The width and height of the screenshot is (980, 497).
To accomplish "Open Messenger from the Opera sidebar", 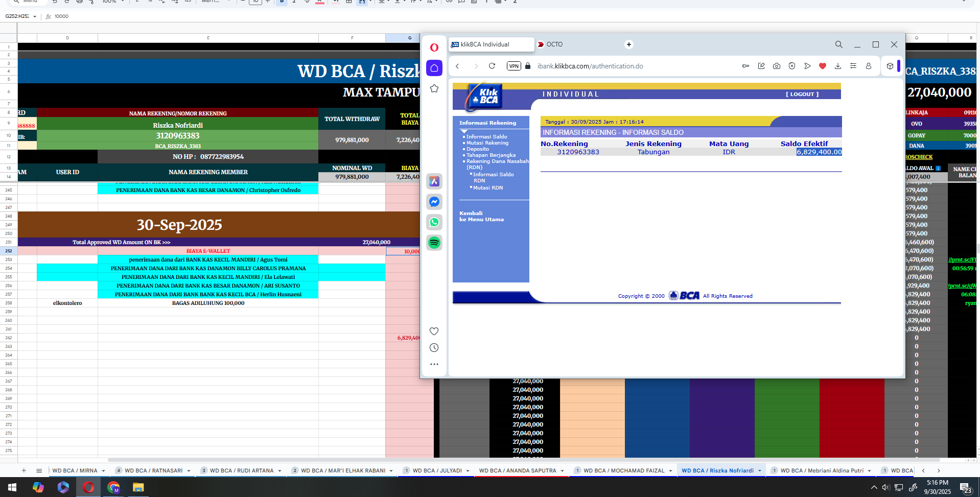I will tap(434, 202).
